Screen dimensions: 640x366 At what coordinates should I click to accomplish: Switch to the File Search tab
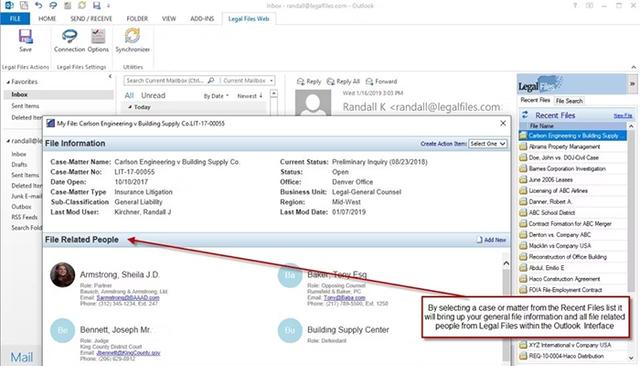(x=569, y=101)
